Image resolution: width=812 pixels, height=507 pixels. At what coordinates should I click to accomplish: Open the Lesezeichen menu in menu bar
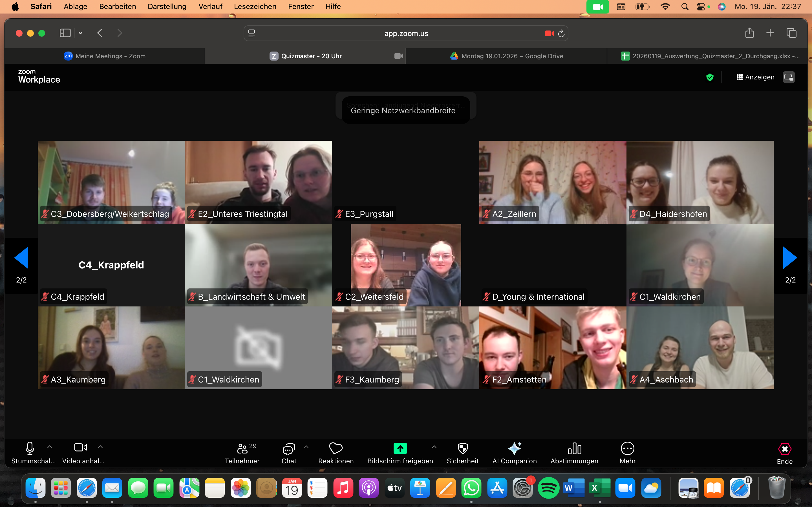(x=255, y=6)
